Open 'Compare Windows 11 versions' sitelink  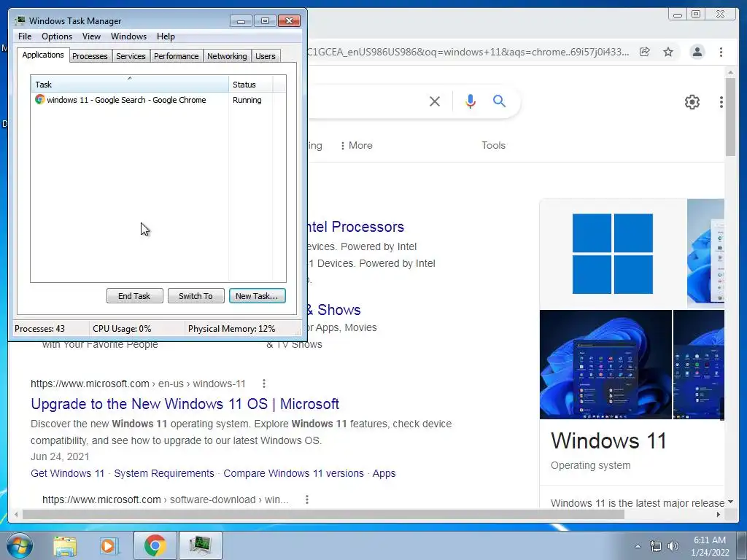(293, 473)
